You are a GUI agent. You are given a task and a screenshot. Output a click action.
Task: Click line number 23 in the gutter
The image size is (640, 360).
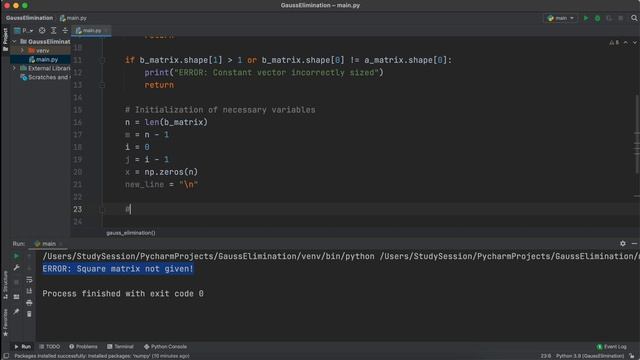click(77, 209)
